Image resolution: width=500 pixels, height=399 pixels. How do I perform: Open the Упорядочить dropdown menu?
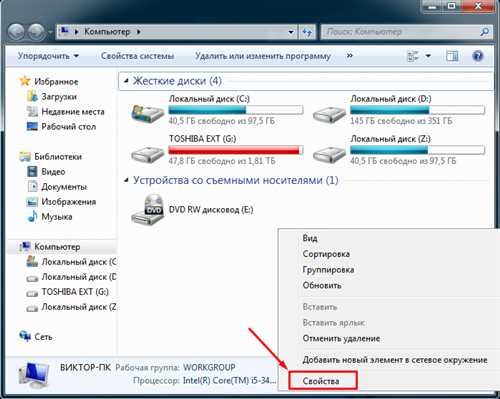[48, 56]
